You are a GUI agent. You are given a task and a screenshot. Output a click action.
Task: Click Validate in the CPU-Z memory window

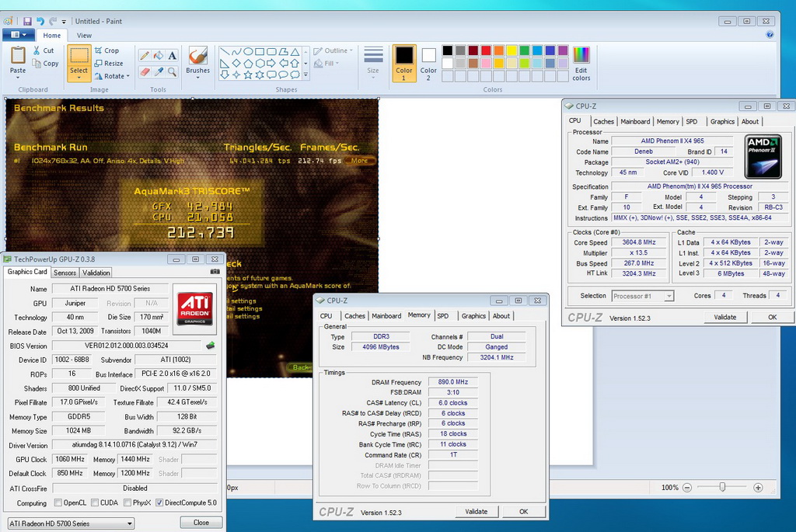pyautogui.click(x=477, y=512)
